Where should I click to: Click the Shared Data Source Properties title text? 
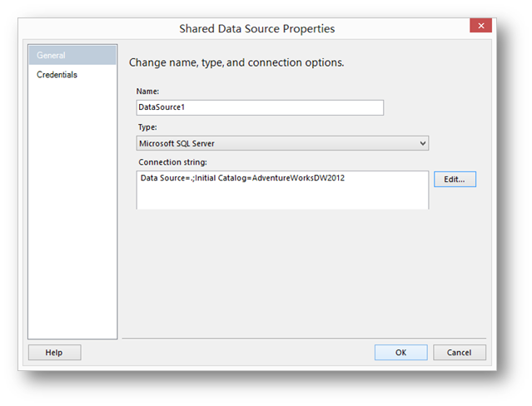click(256, 28)
